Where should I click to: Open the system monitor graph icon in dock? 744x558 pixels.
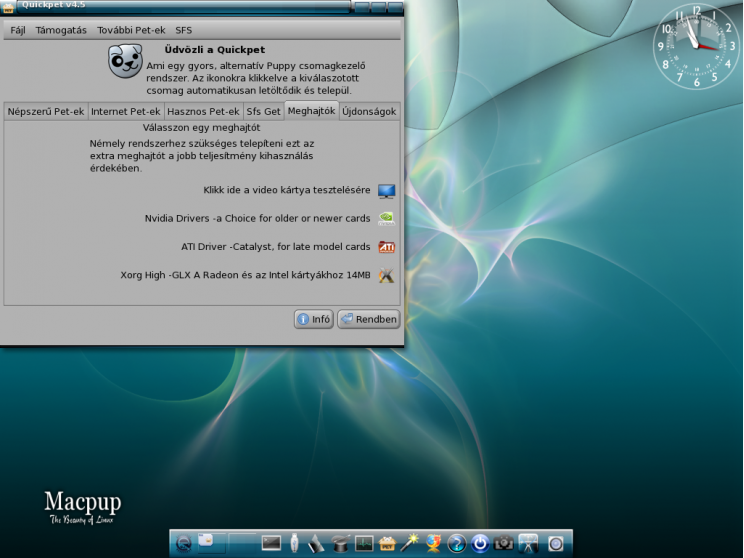click(x=364, y=544)
